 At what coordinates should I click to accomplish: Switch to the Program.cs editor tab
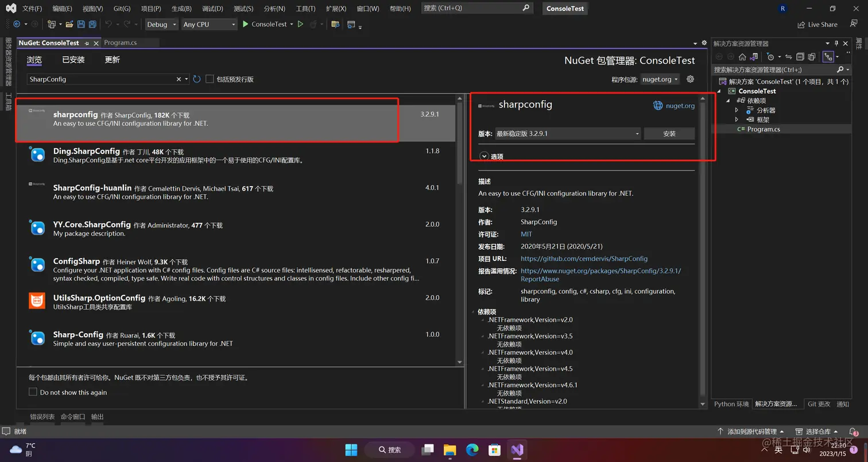click(121, 43)
